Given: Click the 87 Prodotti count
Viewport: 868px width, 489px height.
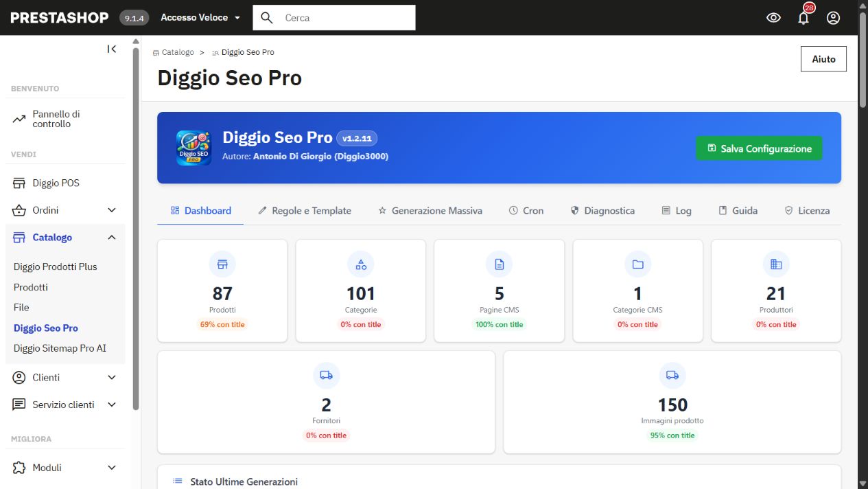Looking at the screenshot, I should 222,294.
